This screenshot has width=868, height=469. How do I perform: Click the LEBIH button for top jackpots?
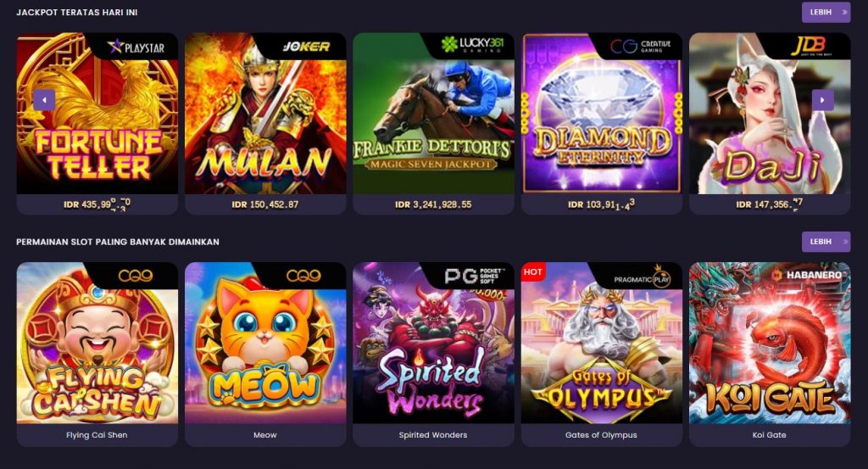pos(826,12)
